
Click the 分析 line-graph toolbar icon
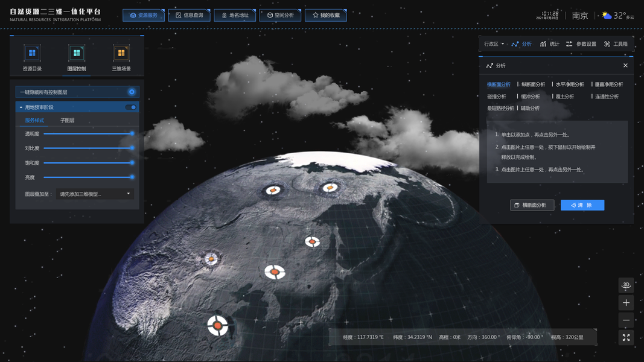[515, 44]
